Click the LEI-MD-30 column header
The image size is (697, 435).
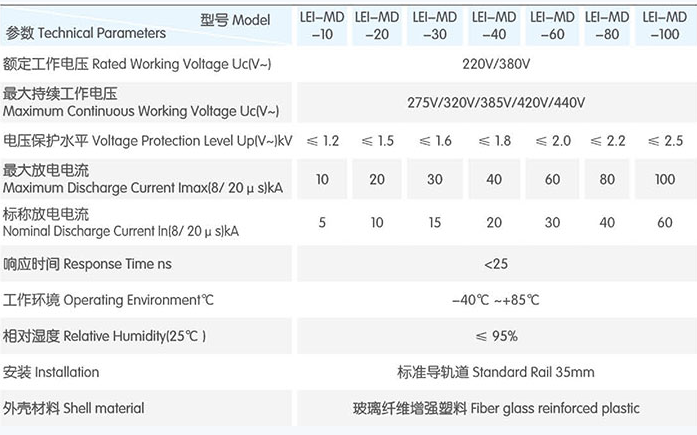pyautogui.click(x=435, y=26)
